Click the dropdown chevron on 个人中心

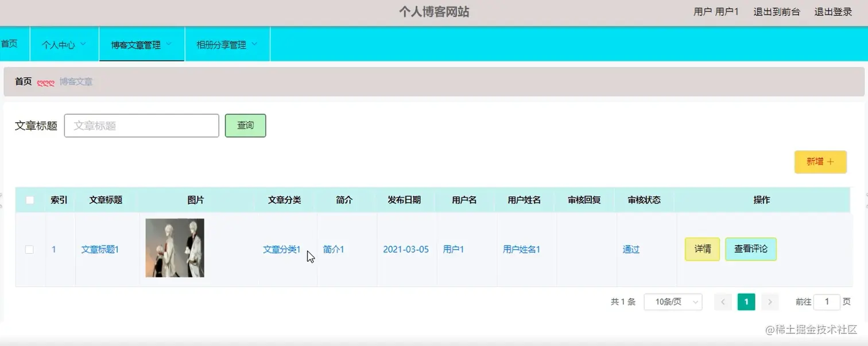click(83, 44)
